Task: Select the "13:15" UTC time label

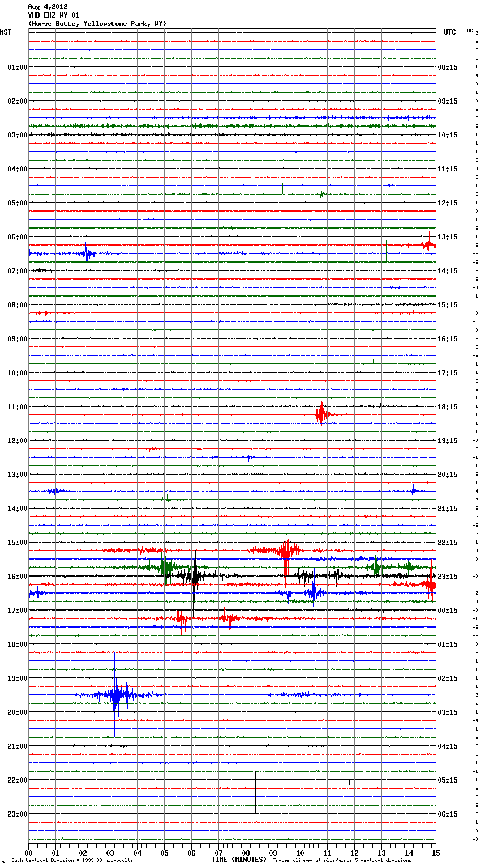Action: tap(448, 237)
